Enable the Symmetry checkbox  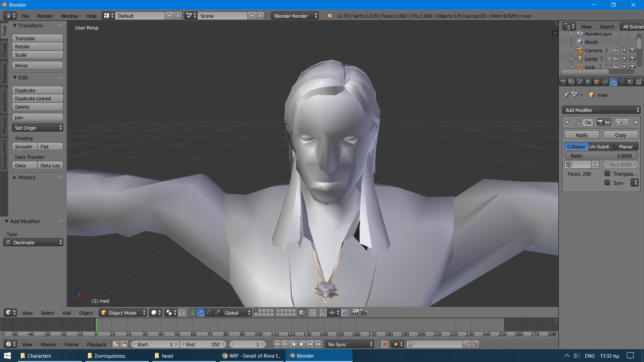click(x=607, y=183)
